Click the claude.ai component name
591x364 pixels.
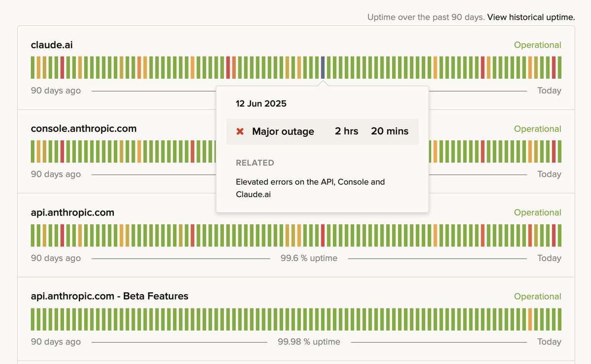[x=52, y=45]
